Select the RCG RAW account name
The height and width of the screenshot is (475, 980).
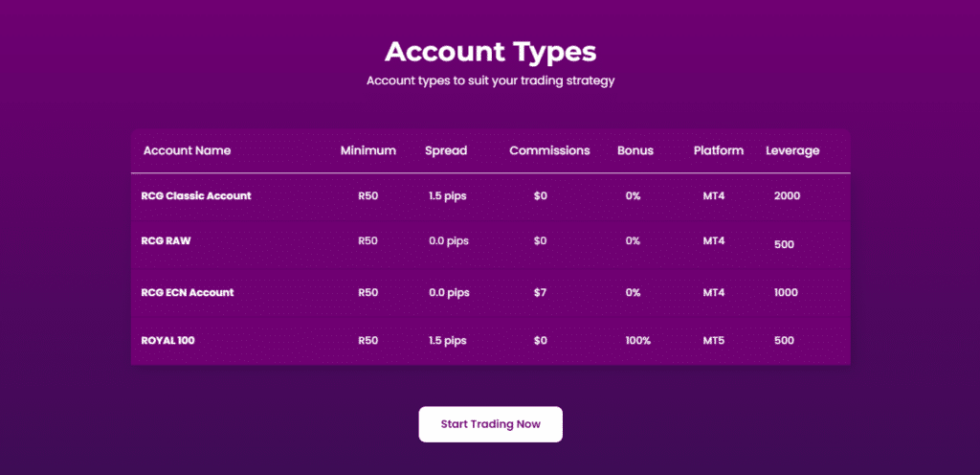(166, 240)
